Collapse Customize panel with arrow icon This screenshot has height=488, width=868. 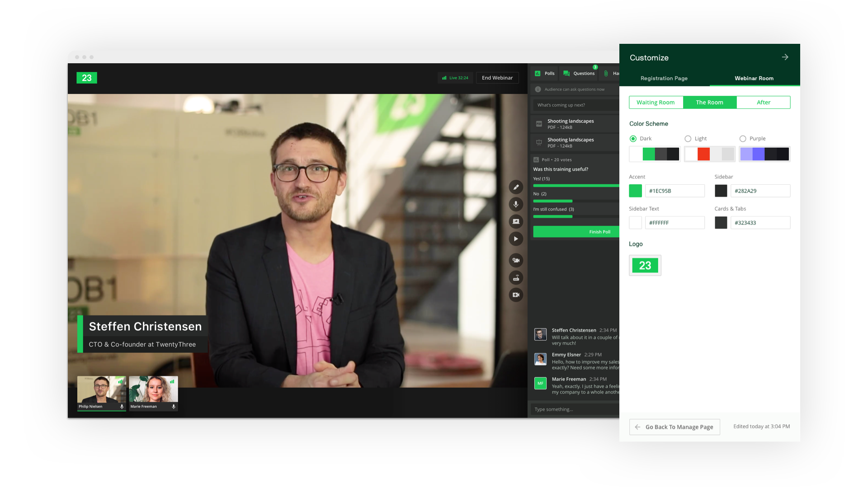(785, 57)
